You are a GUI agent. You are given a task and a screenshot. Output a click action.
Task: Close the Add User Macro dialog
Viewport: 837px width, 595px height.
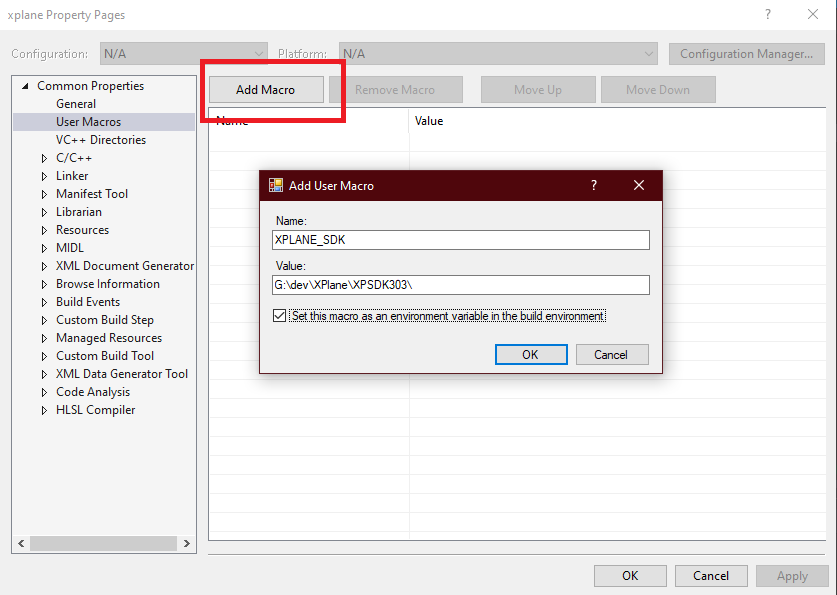click(639, 185)
